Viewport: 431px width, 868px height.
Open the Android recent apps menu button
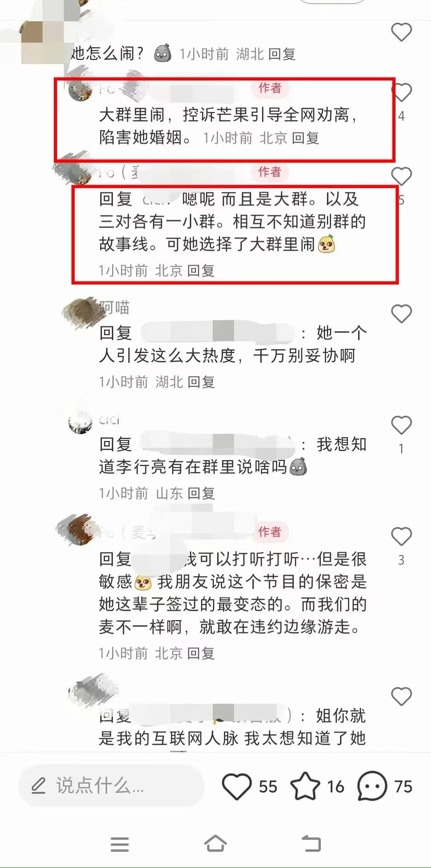coord(120,844)
